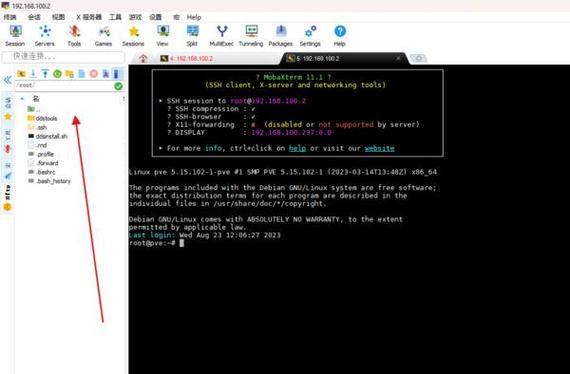This screenshot has width=570, height=374.
Task: Open the website link in the terminal
Action: tap(380, 148)
